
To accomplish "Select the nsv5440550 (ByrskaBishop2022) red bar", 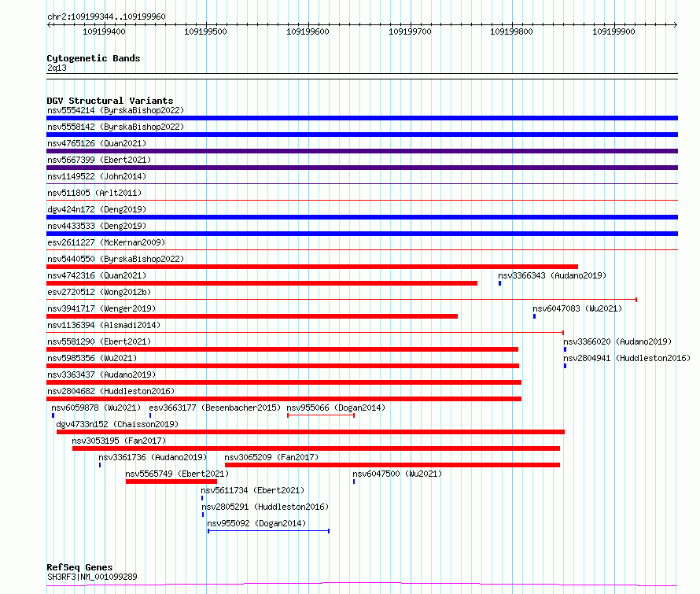I will tap(312, 267).
